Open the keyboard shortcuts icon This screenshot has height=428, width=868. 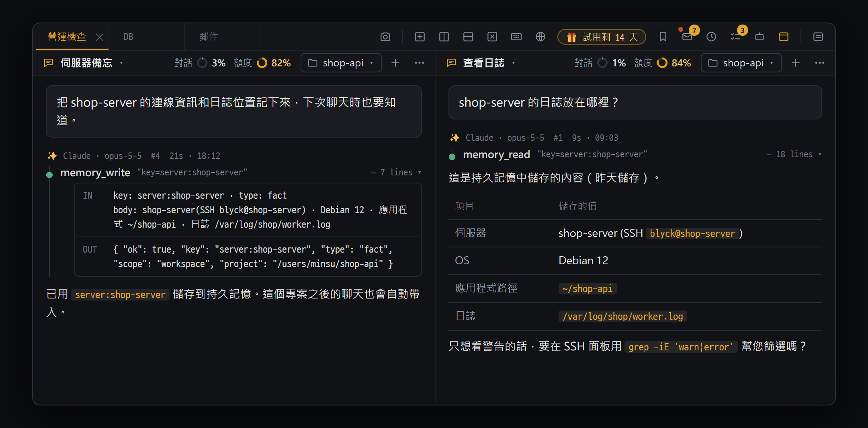pos(516,37)
